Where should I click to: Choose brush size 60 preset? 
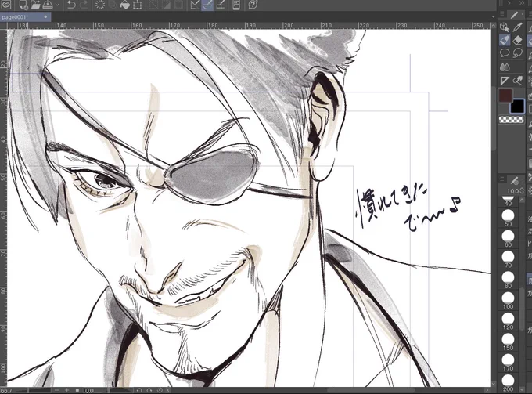coord(508,238)
